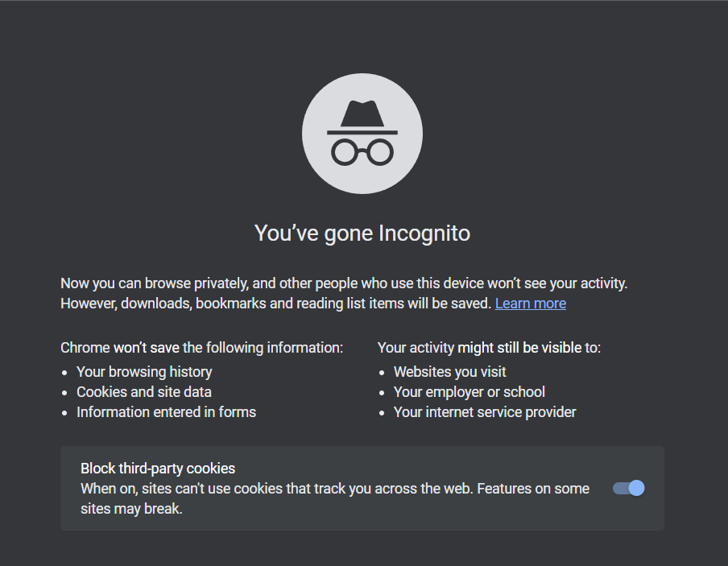Click the "Websites you visit" list item
Viewport: 728px width, 566px height.
tap(450, 371)
